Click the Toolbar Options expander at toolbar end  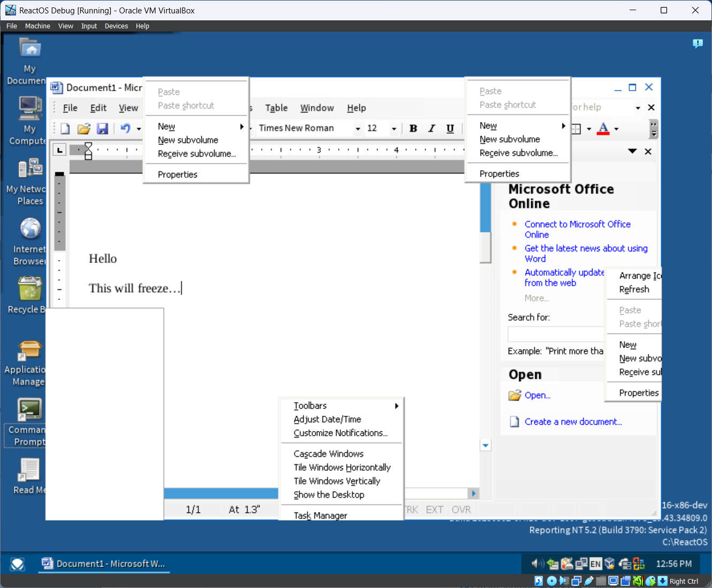pyautogui.click(x=654, y=128)
